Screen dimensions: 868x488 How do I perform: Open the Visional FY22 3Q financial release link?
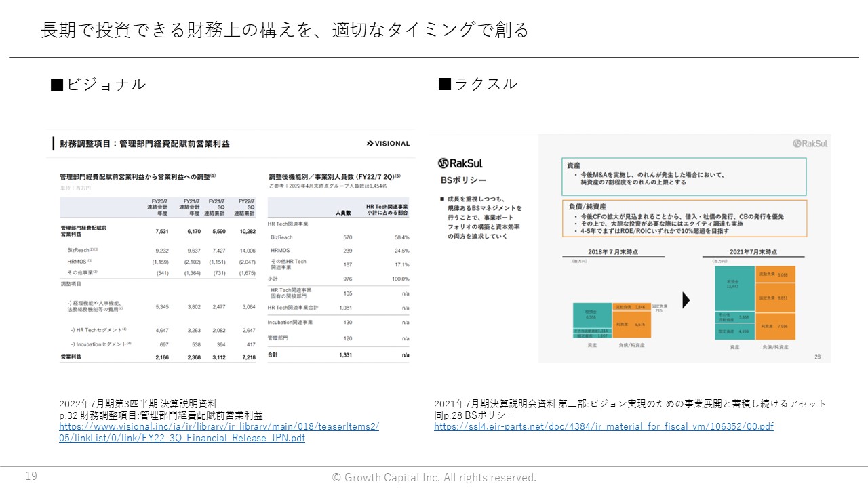pyautogui.click(x=219, y=432)
